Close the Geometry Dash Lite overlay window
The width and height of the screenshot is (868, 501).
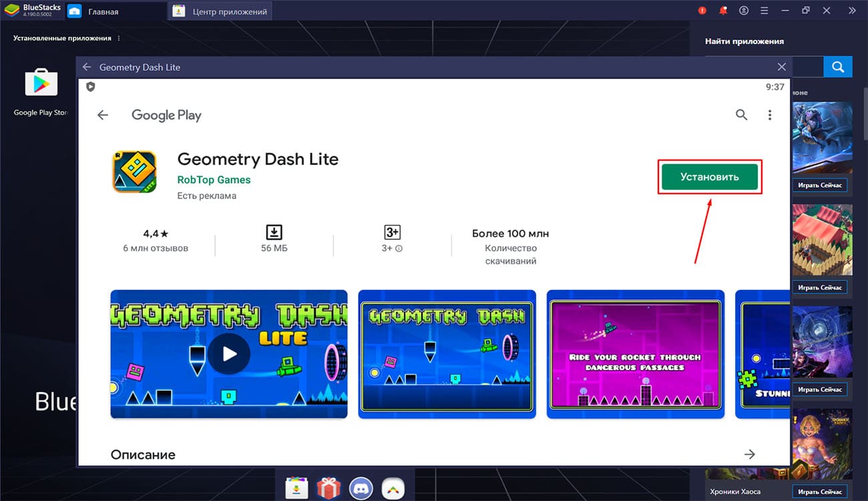click(782, 67)
